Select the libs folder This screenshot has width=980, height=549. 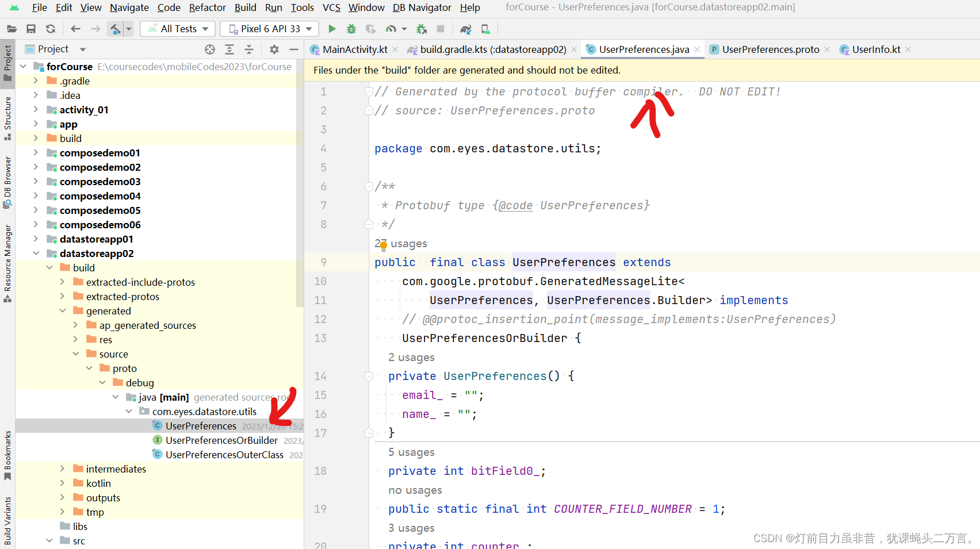coord(80,527)
